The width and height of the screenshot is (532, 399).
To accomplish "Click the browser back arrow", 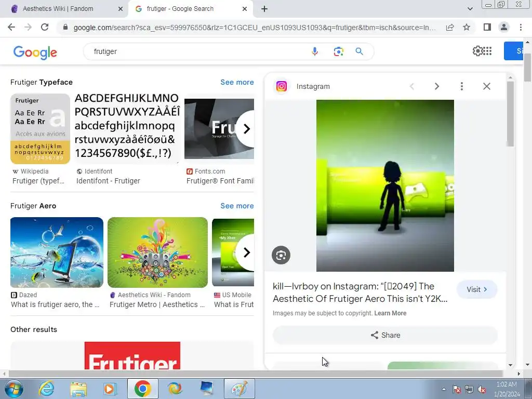I will tap(11, 27).
